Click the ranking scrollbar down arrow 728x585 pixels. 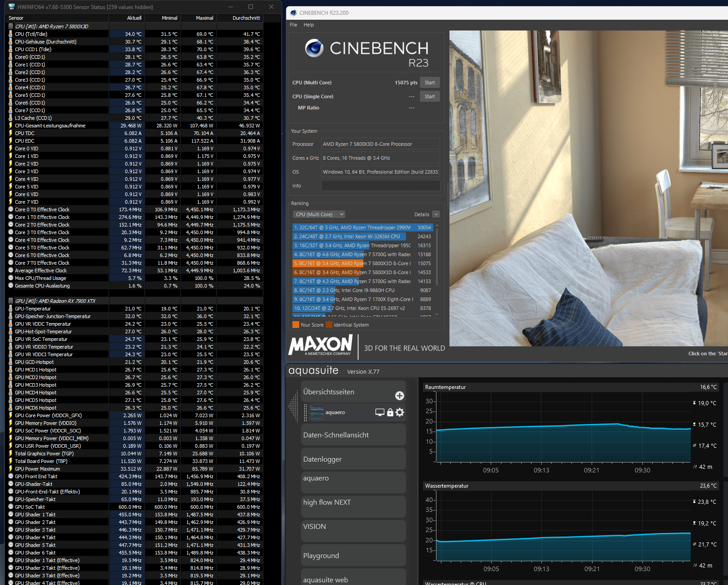pos(437,314)
